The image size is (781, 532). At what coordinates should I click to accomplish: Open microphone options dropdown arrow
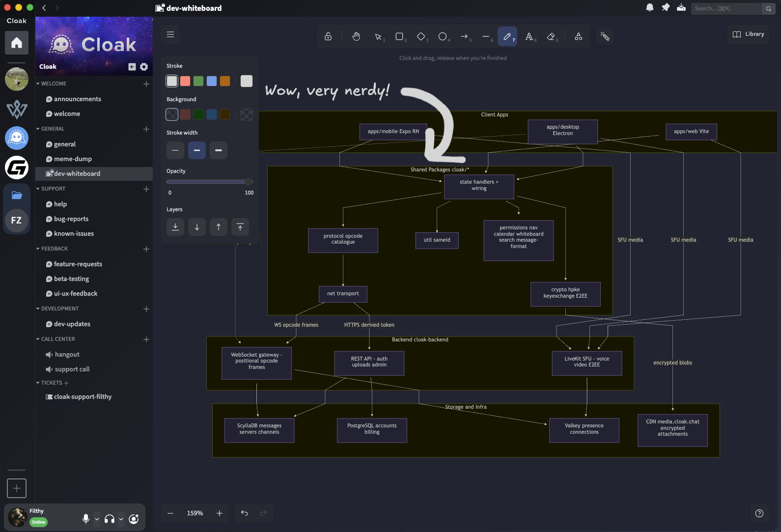[x=97, y=519]
